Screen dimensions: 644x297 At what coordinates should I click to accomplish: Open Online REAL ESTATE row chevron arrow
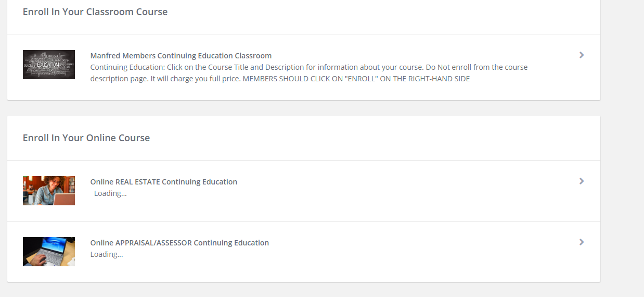582,181
